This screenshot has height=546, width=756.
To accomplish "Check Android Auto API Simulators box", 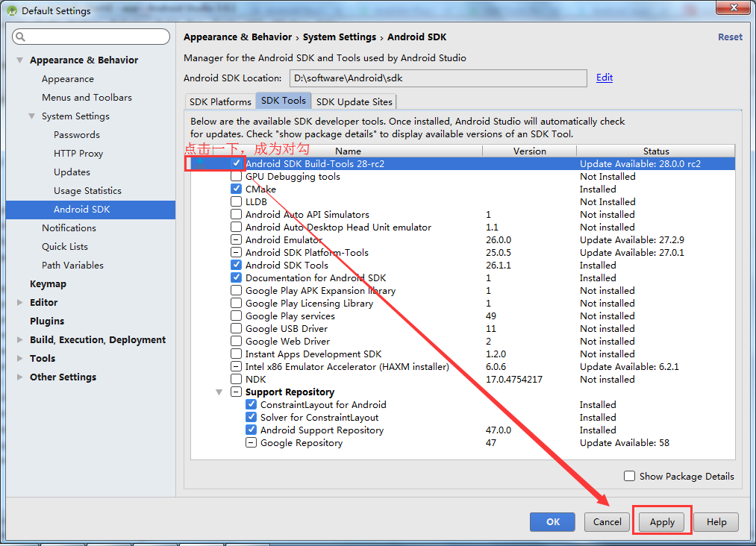I will [237, 215].
